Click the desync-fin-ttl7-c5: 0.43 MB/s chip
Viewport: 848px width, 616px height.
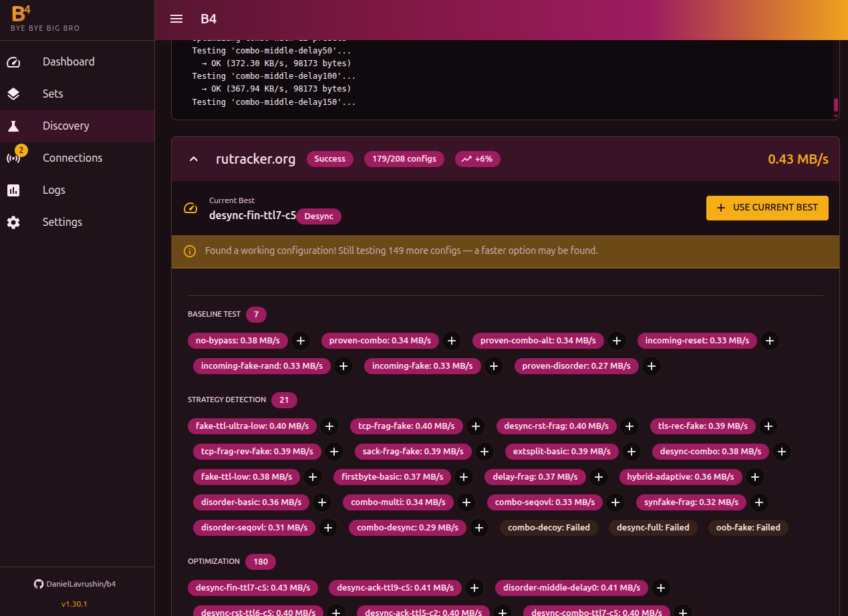[253, 588]
